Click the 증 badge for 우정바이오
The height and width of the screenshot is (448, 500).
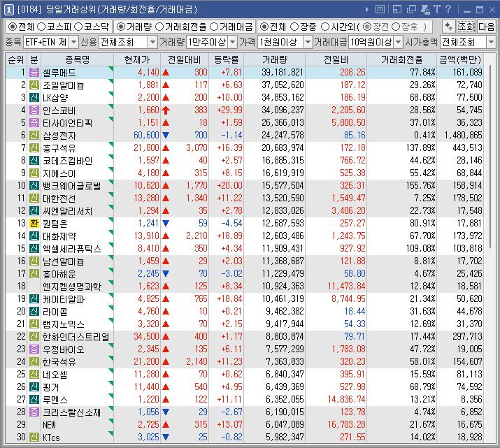pos(34,349)
